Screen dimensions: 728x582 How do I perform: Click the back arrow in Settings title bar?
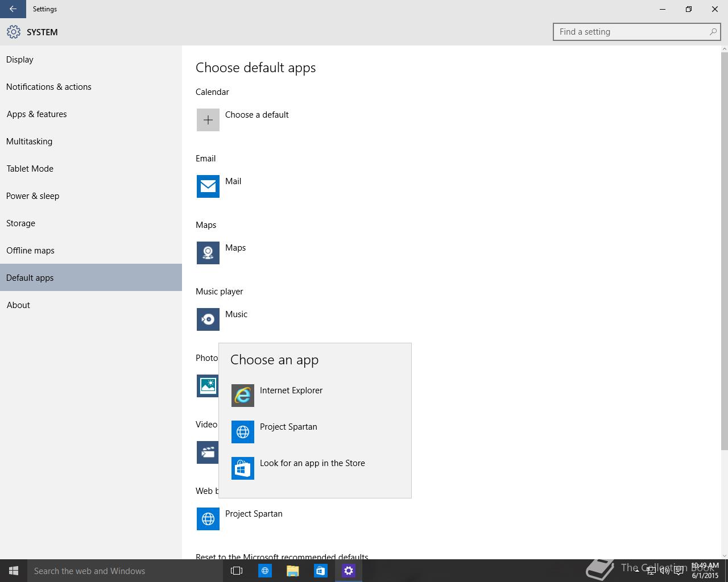(13, 9)
